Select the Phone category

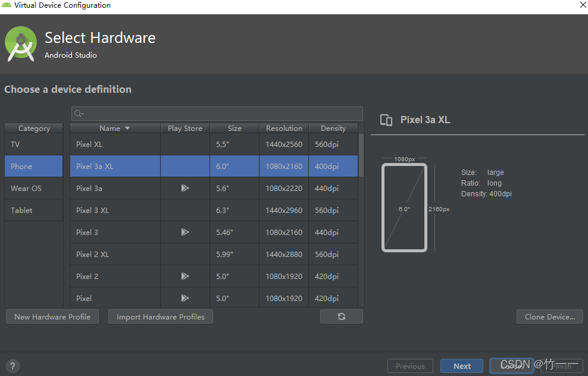pos(34,166)
